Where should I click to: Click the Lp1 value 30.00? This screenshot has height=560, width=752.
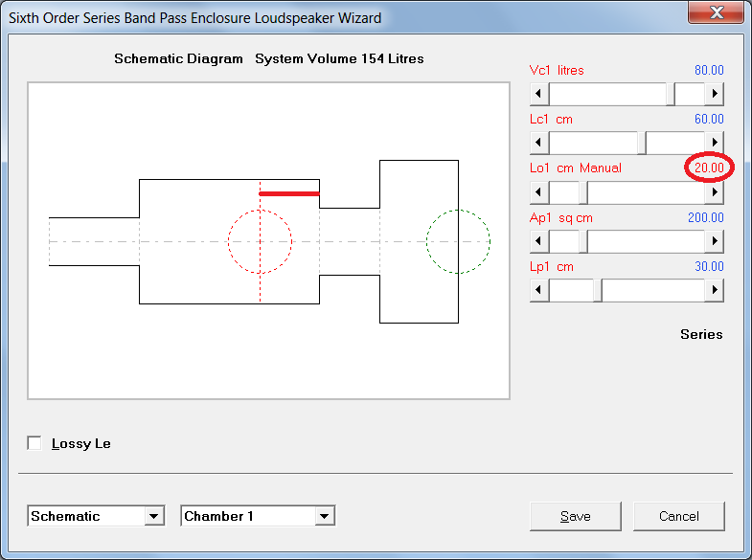(x=709, y=267)
